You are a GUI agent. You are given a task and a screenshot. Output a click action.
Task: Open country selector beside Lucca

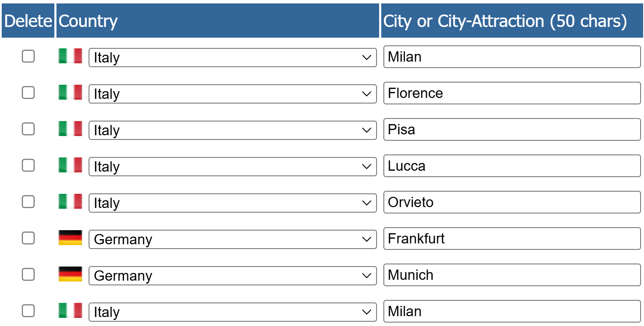click(x=233, y=166)
